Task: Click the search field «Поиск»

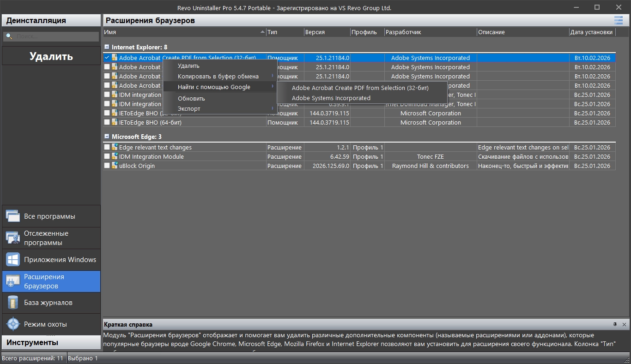Action: tap(51, 36)
